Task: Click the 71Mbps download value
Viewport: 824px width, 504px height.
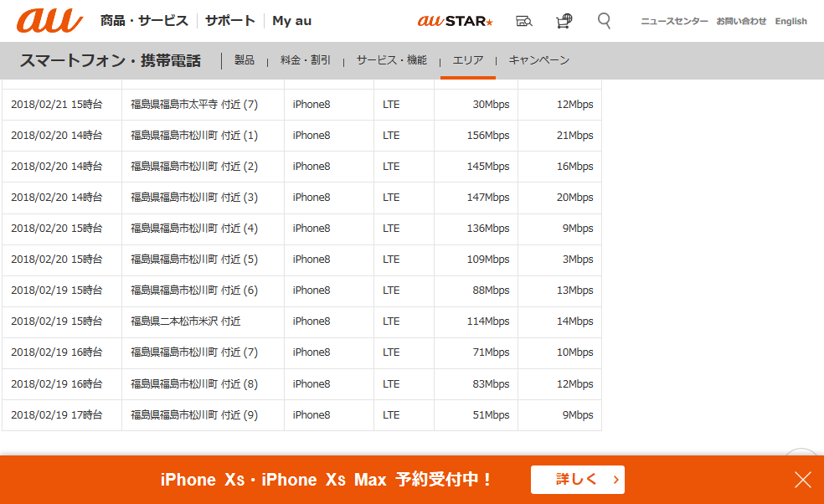Action: pos(491,352)
